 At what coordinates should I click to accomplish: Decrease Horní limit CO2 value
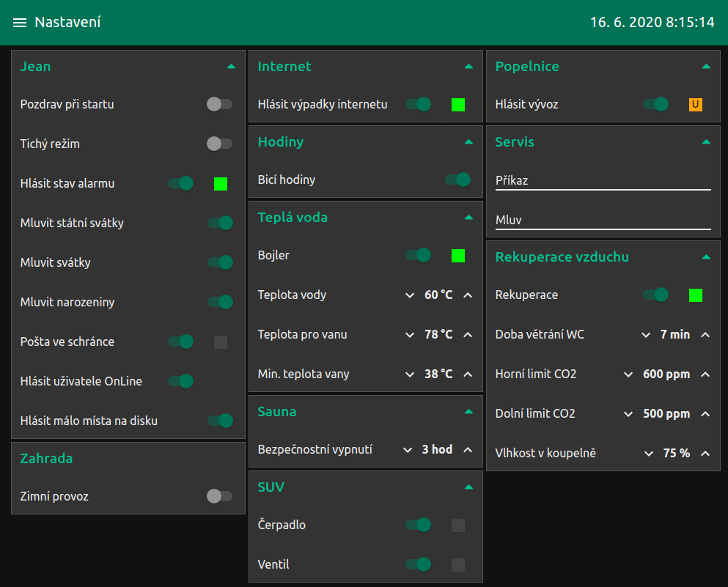pyautogui.click(x=628, y=374)
